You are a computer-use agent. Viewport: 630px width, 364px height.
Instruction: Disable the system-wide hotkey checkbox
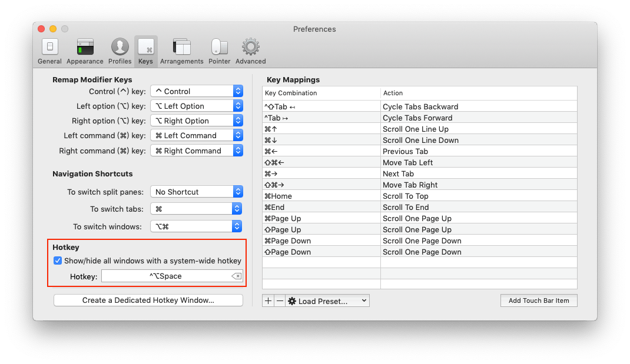(58, 261)
